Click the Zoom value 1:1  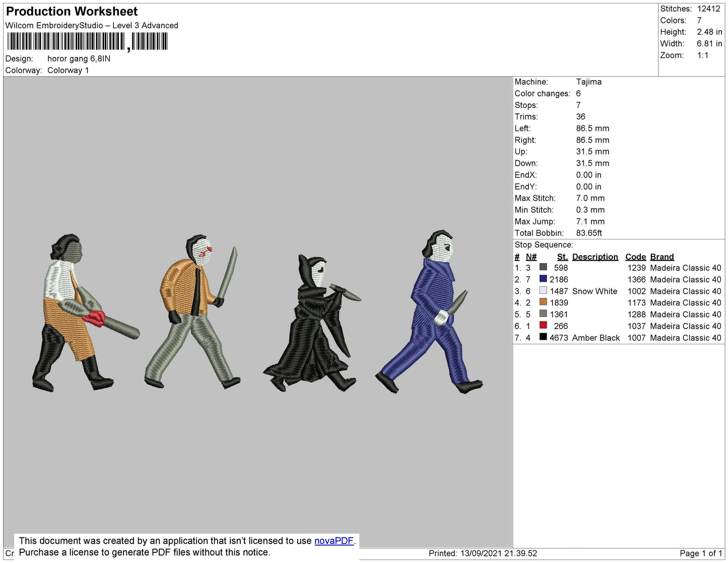point(703,55)
